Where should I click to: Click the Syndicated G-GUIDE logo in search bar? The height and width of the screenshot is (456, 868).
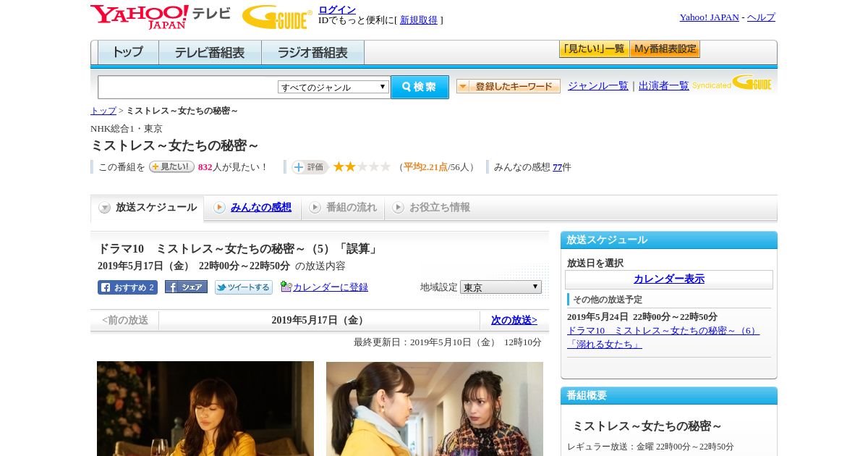point(732,83)
